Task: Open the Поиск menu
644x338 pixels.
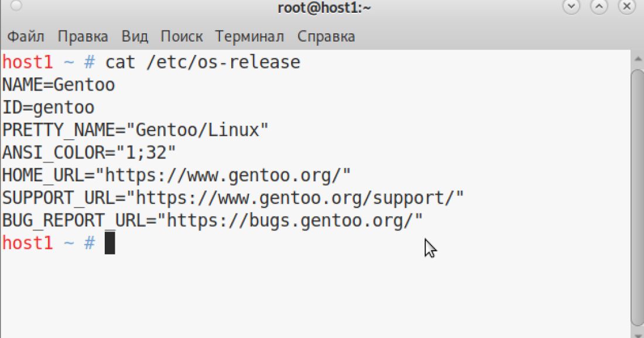Action: [x=181, y=36]
